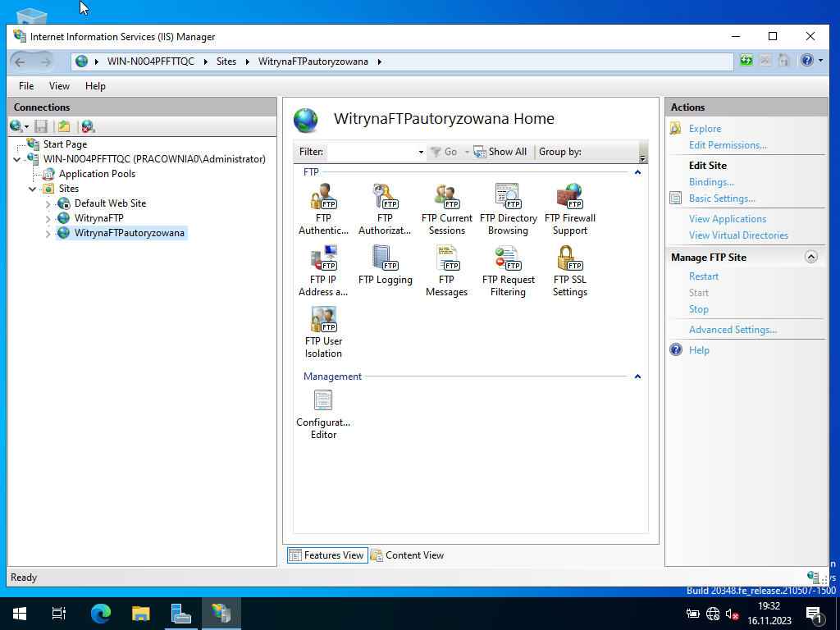Screen dimensions: 840x630
Task: Click WIN-N0O4PFFTTQC in address breadcrumb
Action: (151, 62)
